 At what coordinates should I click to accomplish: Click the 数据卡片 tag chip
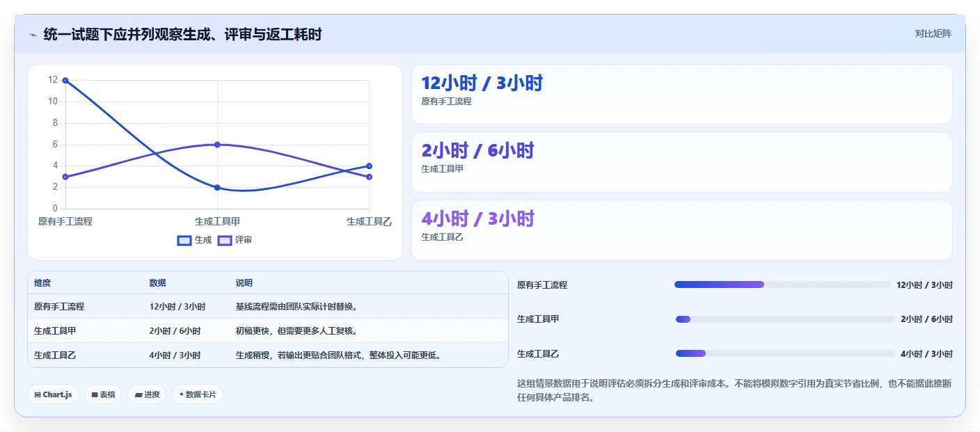tap(198, 394)
